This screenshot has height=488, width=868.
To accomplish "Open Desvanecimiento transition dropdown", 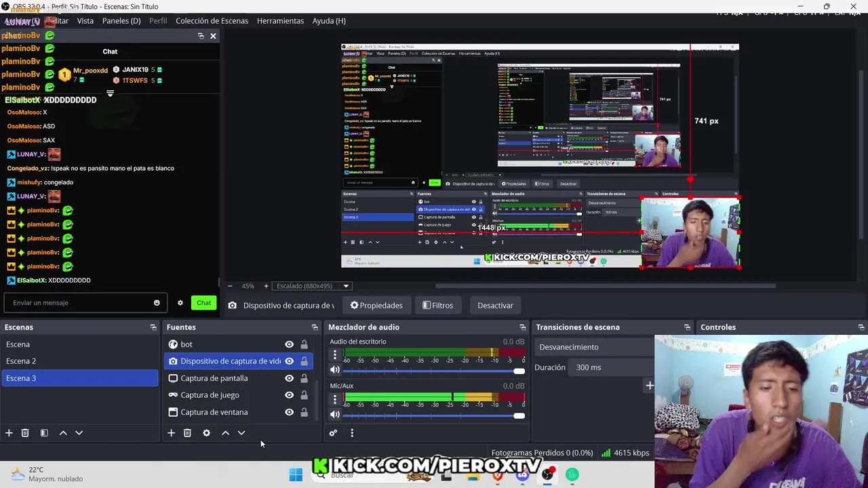I will [595, 347].
